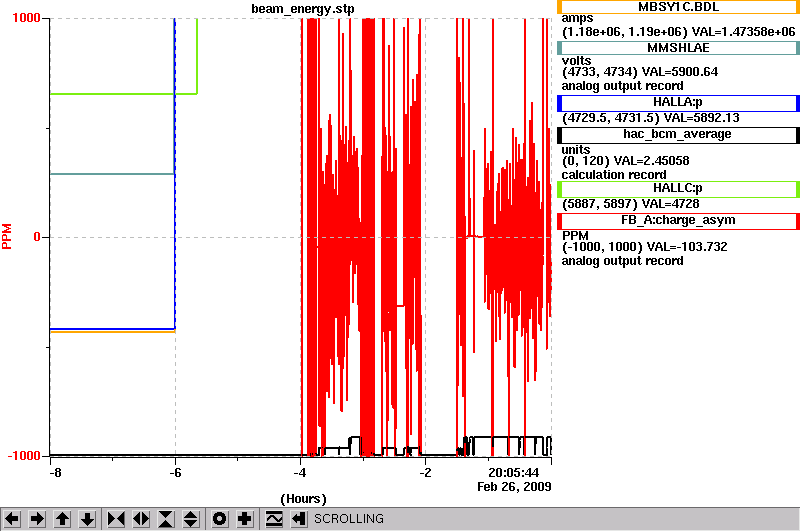Pan the plot up with the up arrow
The width and height of the screenshot is (800, 531).
tap(63, 519)
